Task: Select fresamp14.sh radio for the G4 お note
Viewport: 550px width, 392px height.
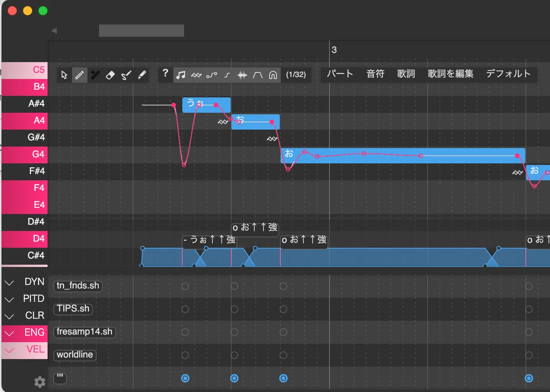Action: click(283, 332)
